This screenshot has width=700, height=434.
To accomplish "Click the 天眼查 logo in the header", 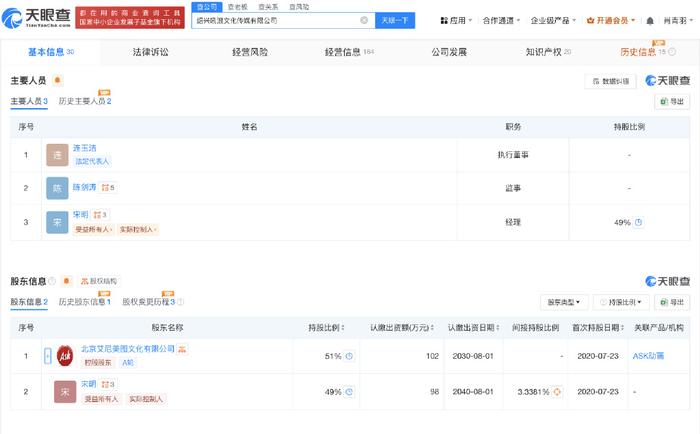I will pyautogui.click(x=37, y=19).
